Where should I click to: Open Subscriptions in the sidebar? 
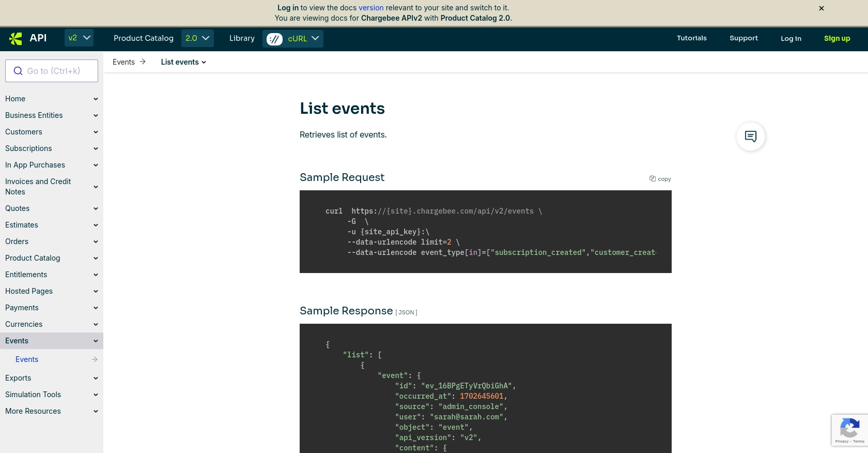[x=28, y=148]
